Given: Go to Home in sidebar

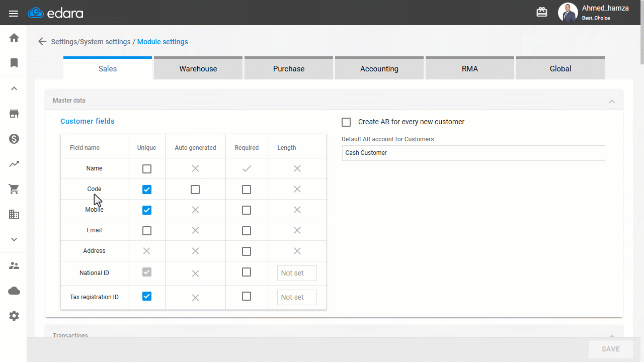Looking at the screenshot, I should (x=14, y=38).
